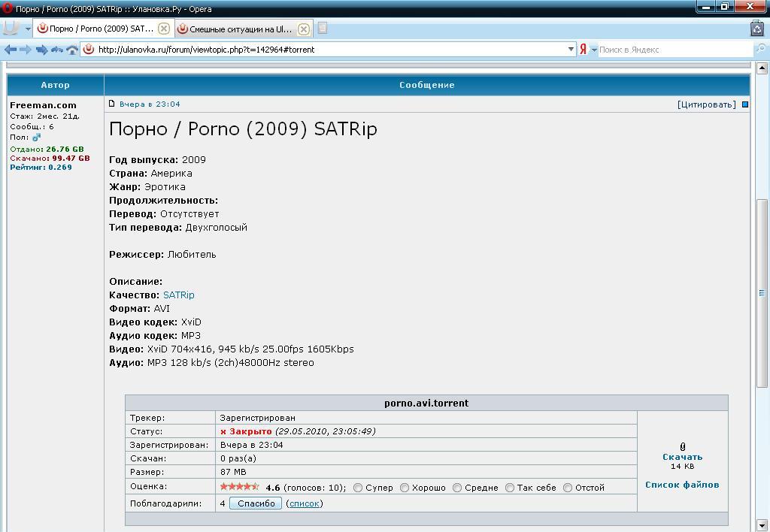Click the browser Back arrow
770x532 pixels.
[x=10, y=50]
